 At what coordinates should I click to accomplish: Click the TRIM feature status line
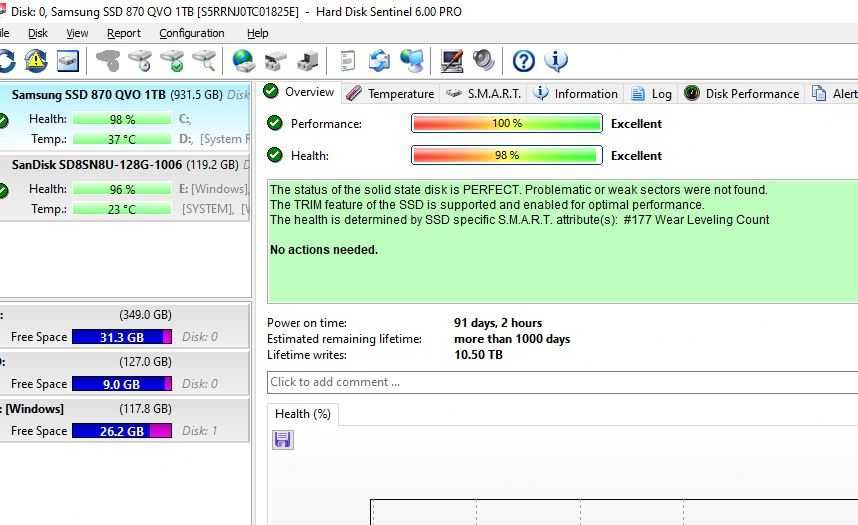tap(487, 205)
